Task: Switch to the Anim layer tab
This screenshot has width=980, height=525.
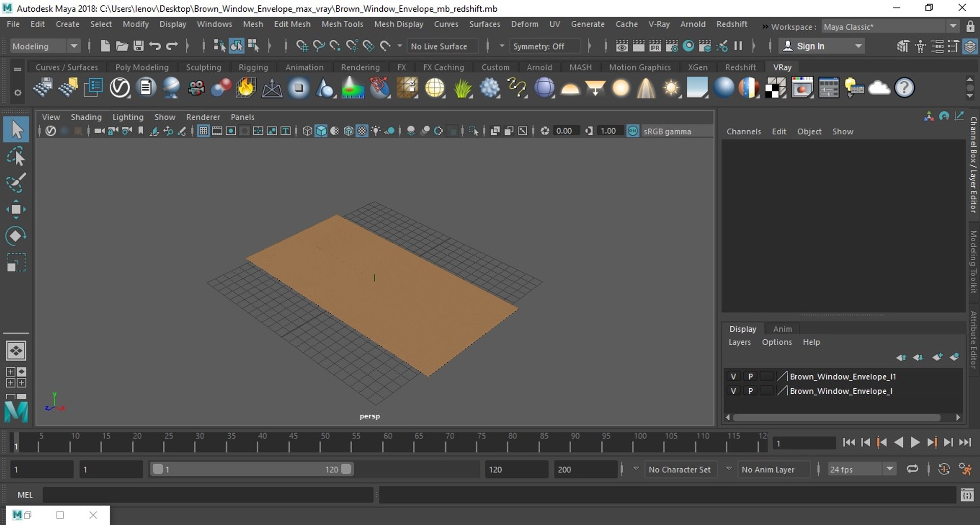Action: [x=782, y=329]
